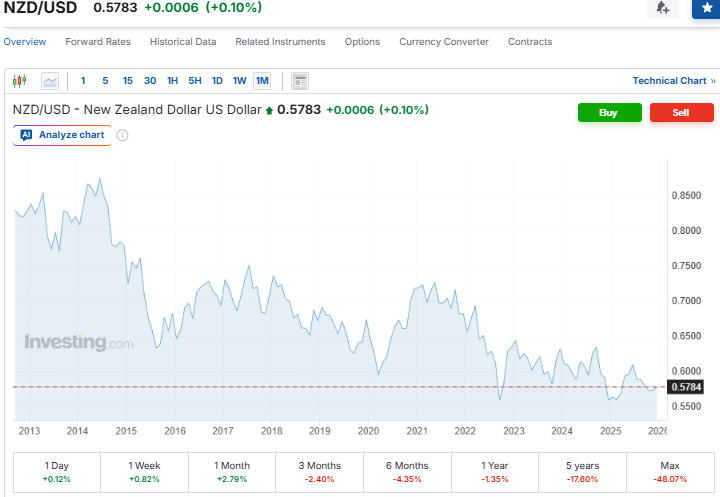Select the Max range cell

670,472
